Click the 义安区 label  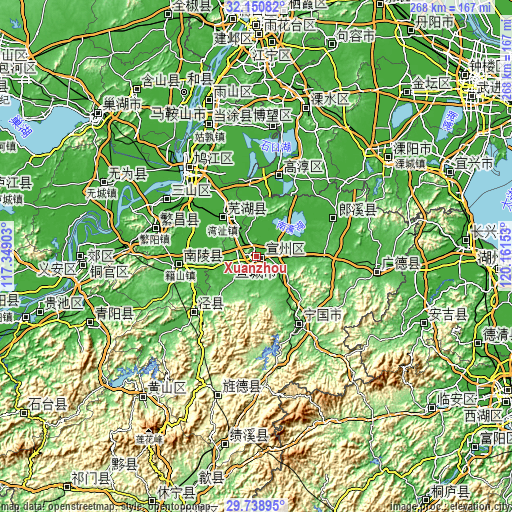click(x=58, y=269)
